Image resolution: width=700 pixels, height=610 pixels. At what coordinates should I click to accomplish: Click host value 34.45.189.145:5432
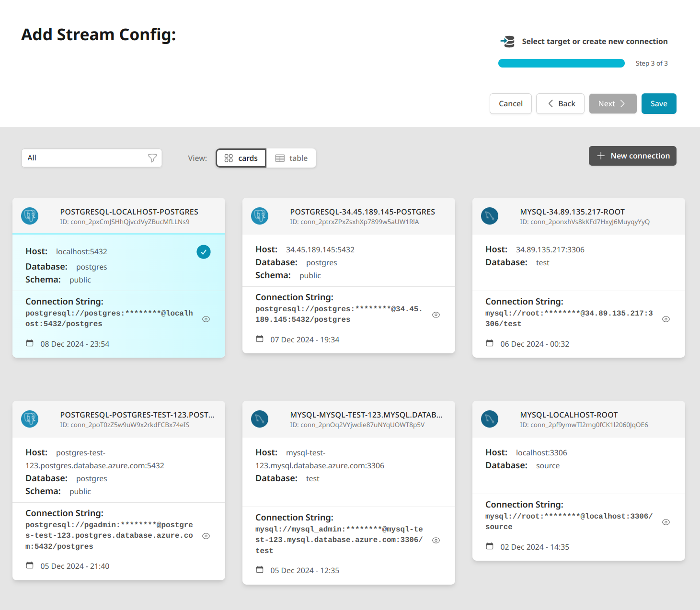[x=320, y=249]
